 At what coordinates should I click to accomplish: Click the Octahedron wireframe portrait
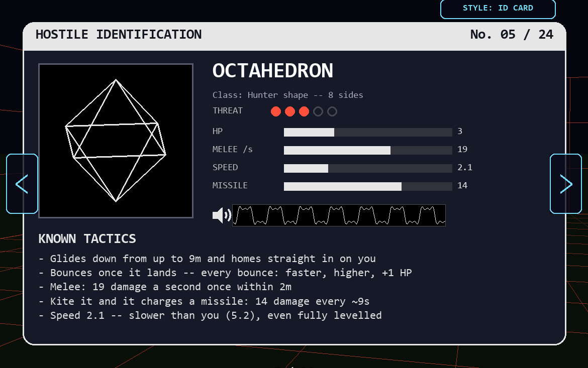(x=116, y=141)
